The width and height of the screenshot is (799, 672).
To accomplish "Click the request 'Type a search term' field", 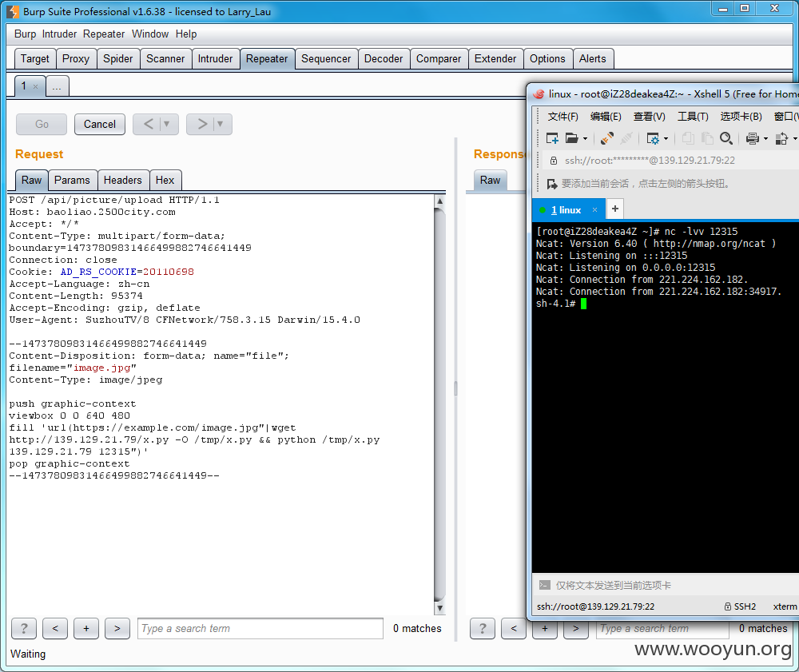I will click(x=260, y=629).
